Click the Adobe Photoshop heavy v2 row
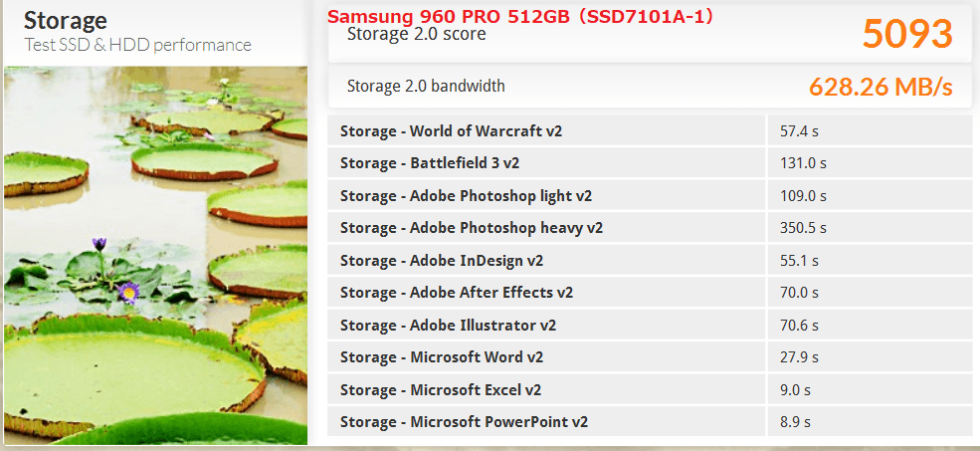The height and width of the screenshot is (451, 980). (650, 228)
